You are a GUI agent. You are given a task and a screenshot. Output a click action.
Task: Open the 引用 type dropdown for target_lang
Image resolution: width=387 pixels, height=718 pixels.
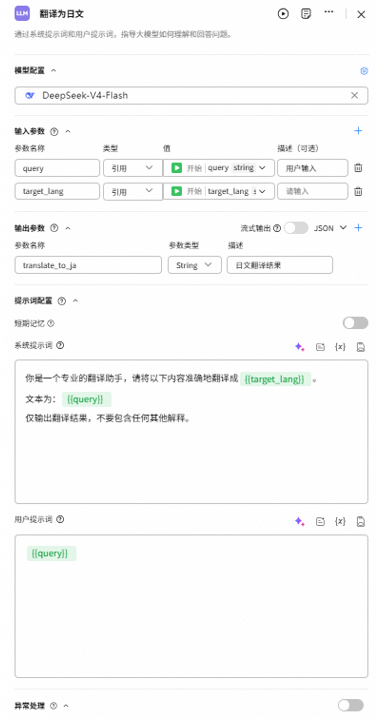[133, 191]
